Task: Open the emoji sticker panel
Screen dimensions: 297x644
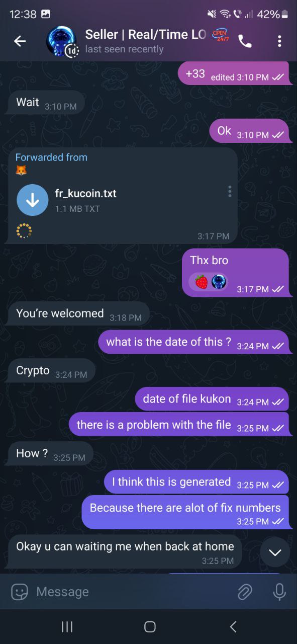Action: pyautogui.click(x=20, y=592)
